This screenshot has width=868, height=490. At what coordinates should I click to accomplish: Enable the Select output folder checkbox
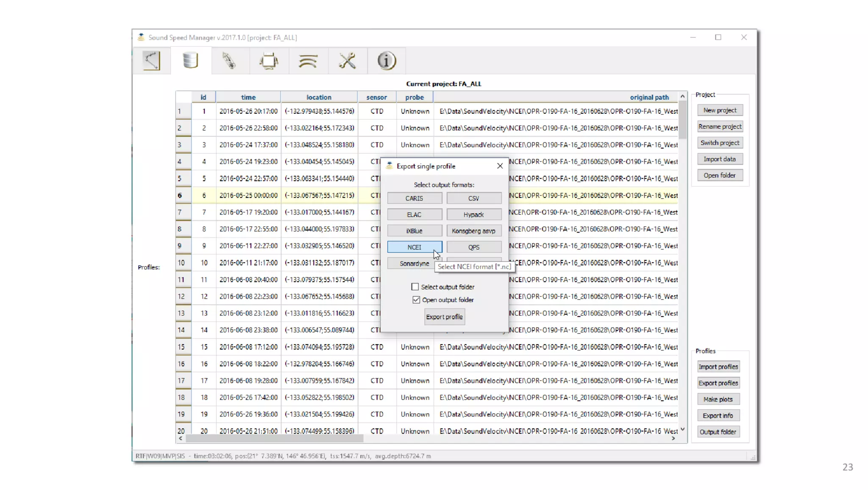(x=415, y=287)
